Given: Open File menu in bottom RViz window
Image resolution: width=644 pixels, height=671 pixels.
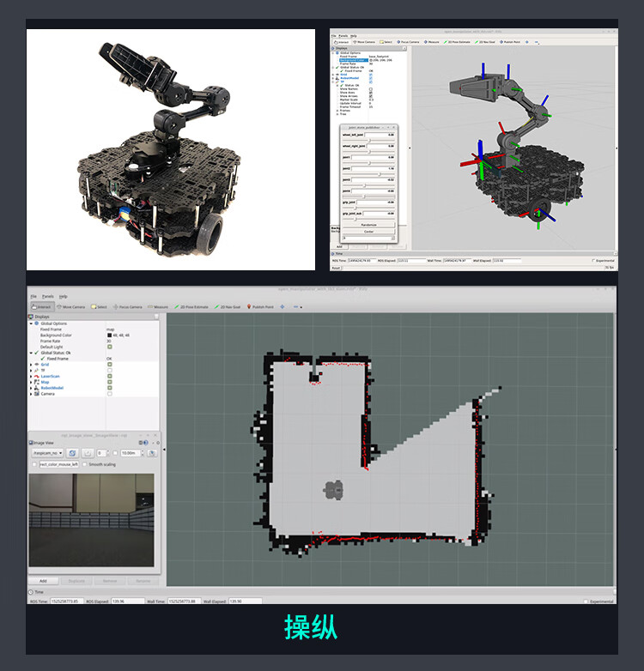Looking at the screenshot, I should pos(33,296).
